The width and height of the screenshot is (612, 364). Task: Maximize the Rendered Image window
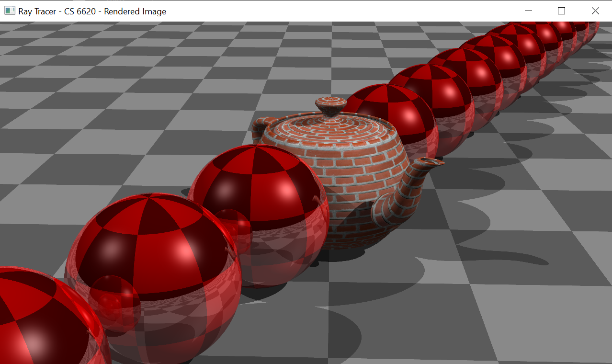tap(562, 11)
